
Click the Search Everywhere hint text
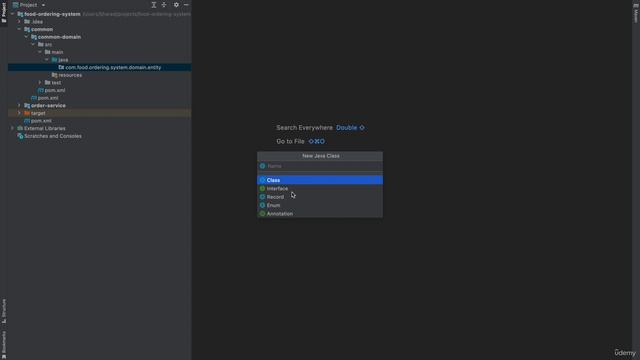[304, 128]
